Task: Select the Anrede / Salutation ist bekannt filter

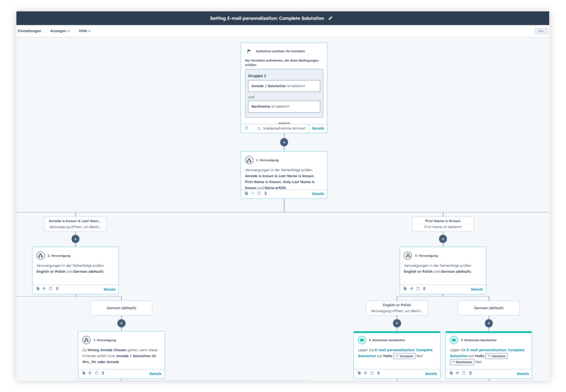Action: tap(284, 86)
